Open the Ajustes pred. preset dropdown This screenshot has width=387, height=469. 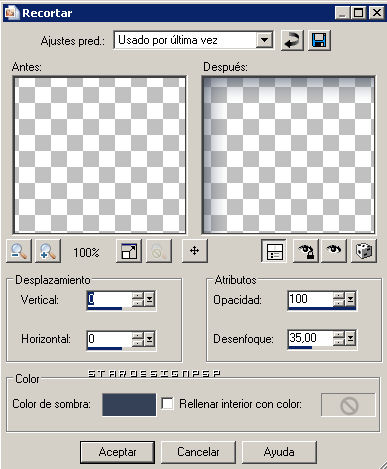(264, 40)
